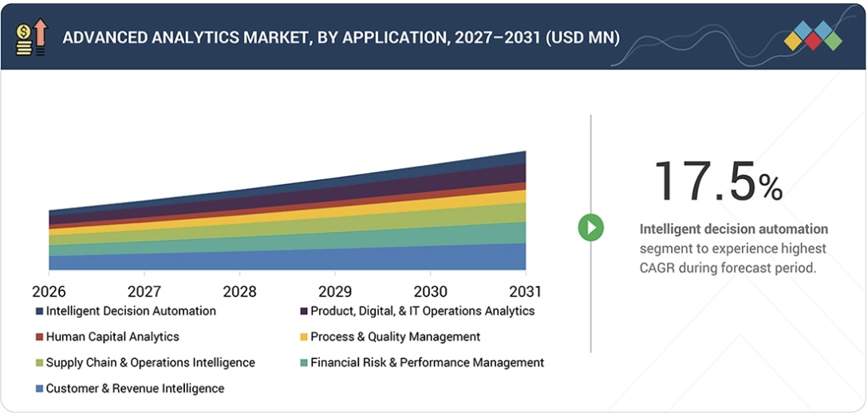Select the 2031 x-axis label
The image size is (868, 416).
[x=525, y=291]
